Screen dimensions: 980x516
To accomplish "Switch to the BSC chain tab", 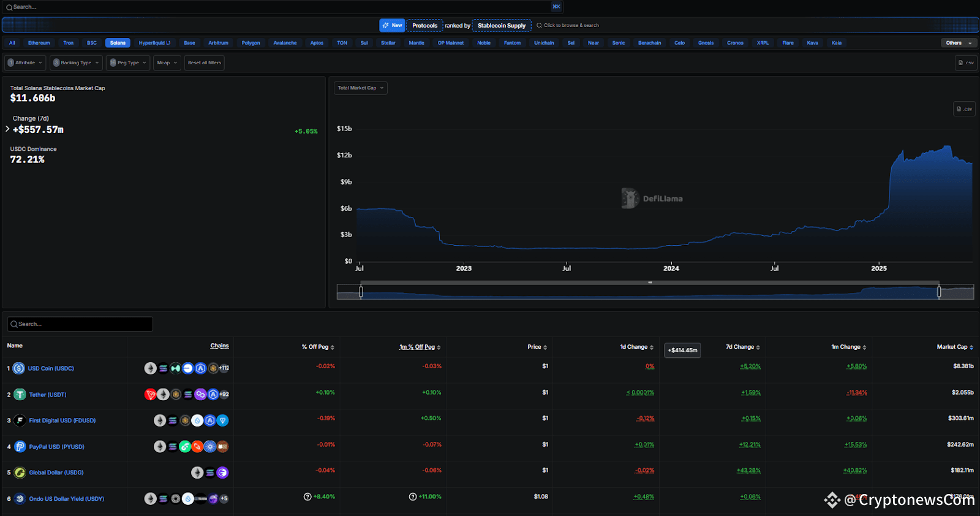I will (92, 43).
